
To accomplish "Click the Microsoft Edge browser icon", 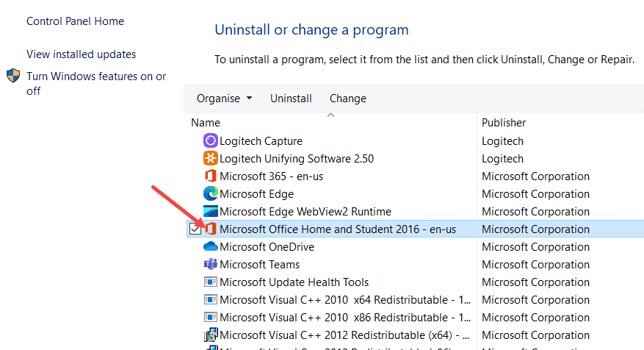I will (x=210, y=193).
